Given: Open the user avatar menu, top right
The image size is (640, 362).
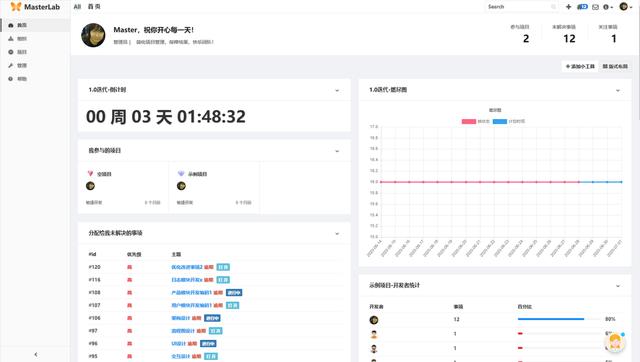Looking at the screenshot, I should coord(626,7).
